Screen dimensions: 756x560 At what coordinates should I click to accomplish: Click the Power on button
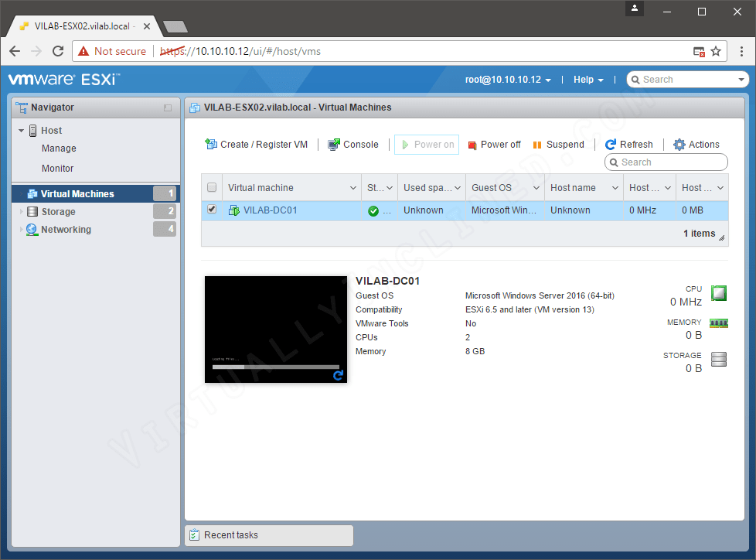click(x=426, y=144)
